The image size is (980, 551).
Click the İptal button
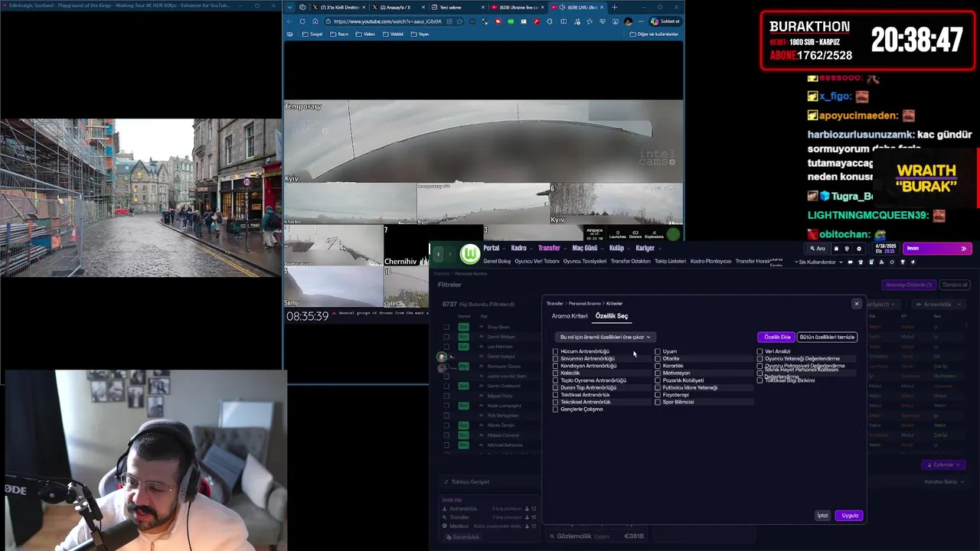pyautogui.click(x=822, y=515)
